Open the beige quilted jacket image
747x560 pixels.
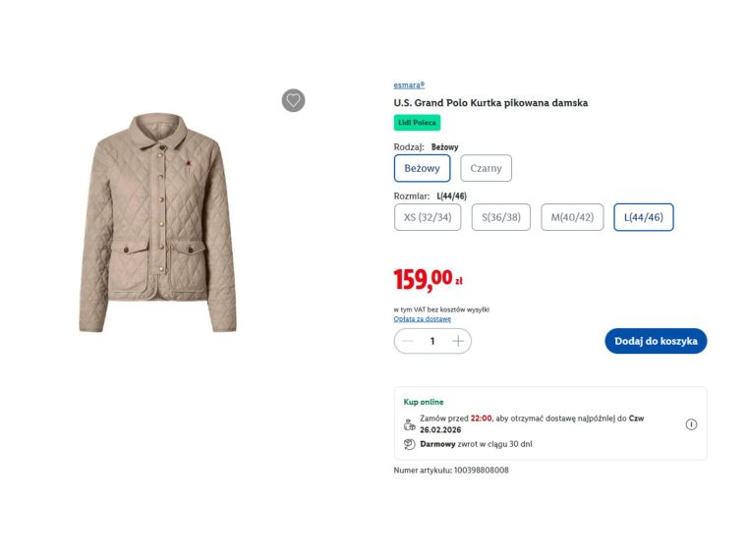pyautogui.click(x=157, y=222)
